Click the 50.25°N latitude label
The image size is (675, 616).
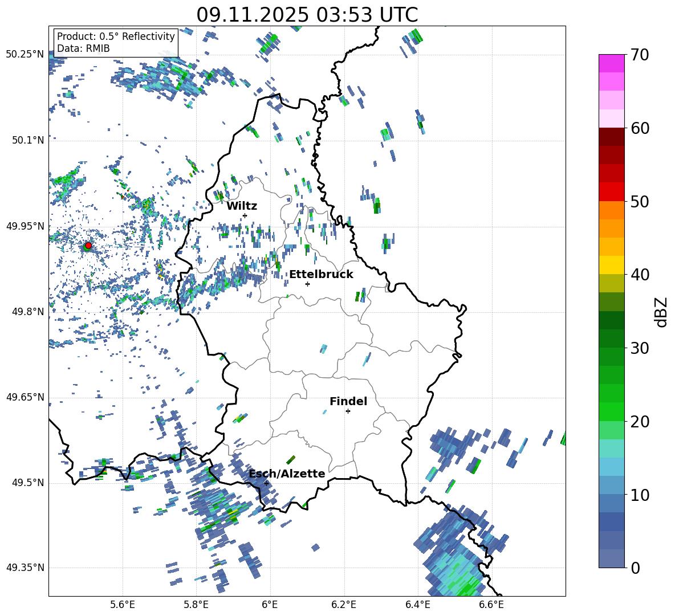[x=25, y=54]
